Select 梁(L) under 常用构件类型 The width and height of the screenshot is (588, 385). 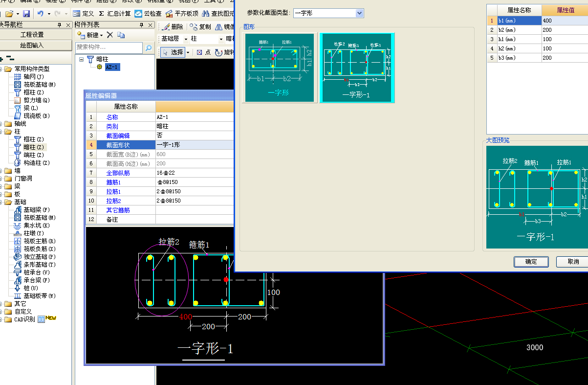(25, 108)
